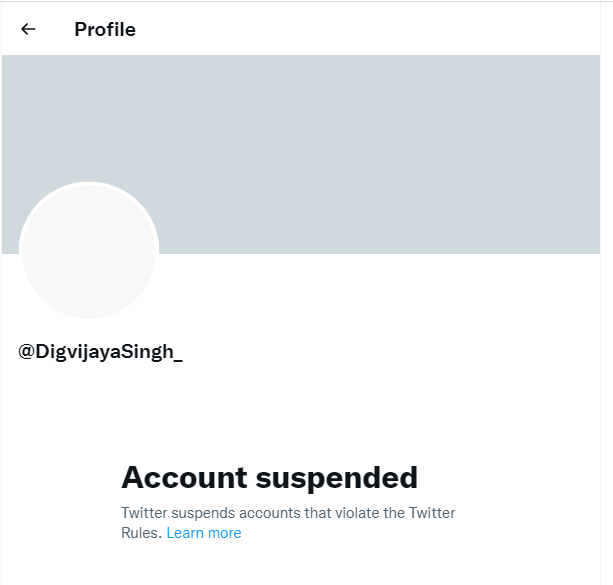Click the letter "P" in the Profile title
613x585 pixels.
pyautogui.click(x=81, y=29)
